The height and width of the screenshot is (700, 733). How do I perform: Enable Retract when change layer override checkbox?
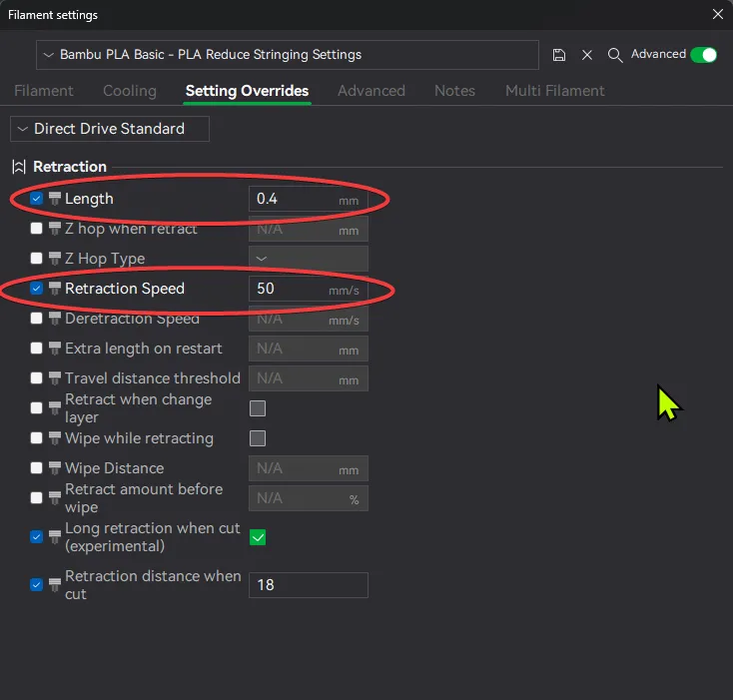point(36,408)
